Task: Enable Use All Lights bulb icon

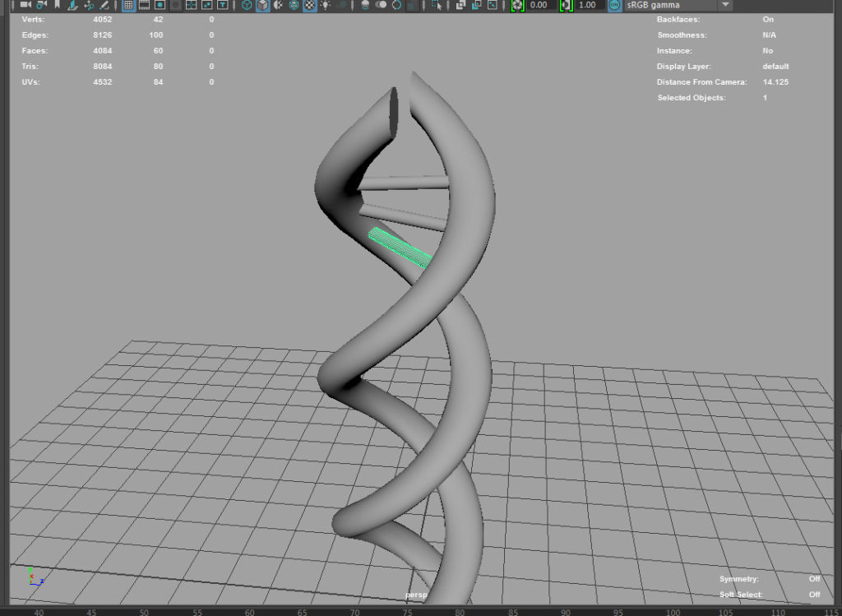Action: click(x=326, y=5)
